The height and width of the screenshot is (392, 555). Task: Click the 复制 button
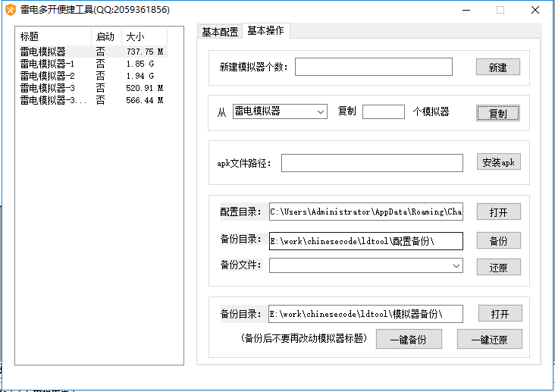[x=497, y=113]
